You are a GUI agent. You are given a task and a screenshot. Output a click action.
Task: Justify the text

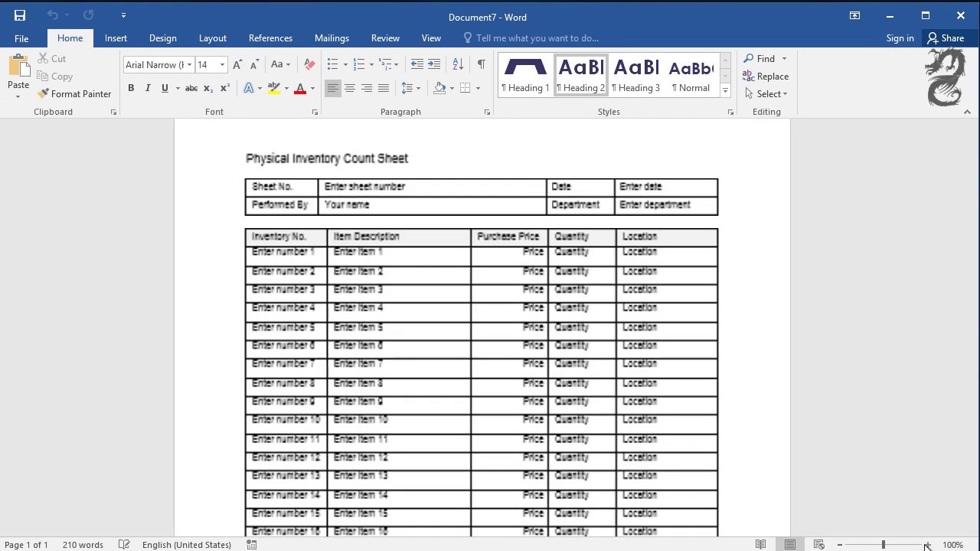tap(383, 89)
